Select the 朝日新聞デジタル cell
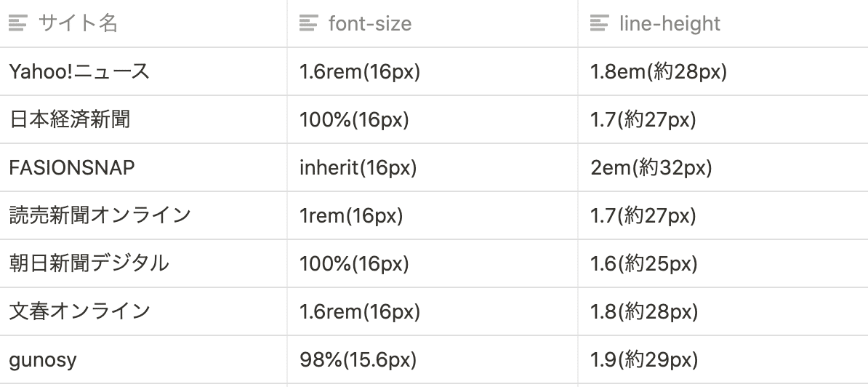 point(89,263)
